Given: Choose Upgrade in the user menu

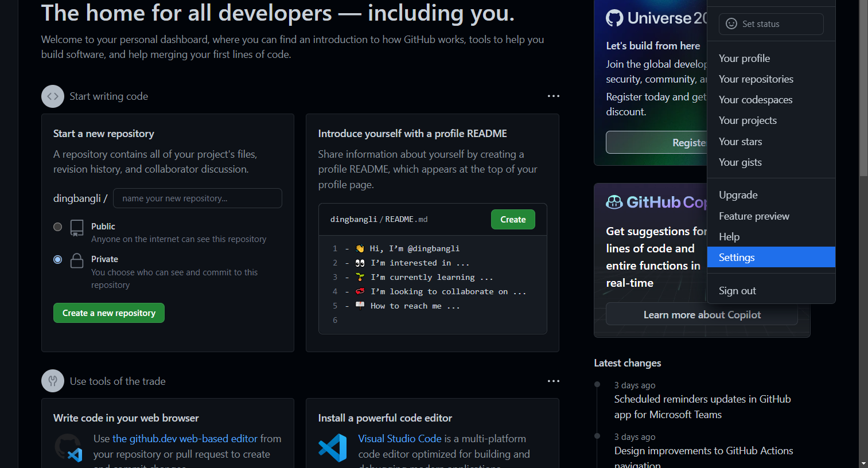Looking at the screenshot, I should point(771,195).
